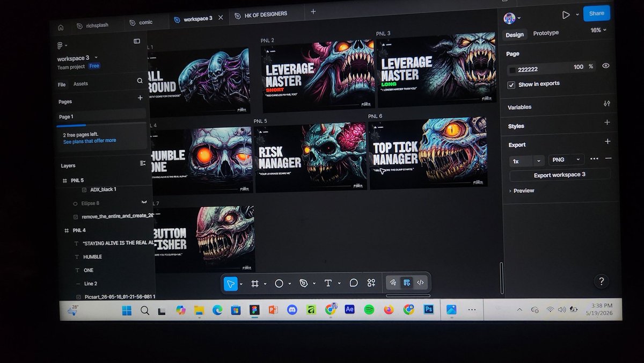Open the export scale 1x dropdown
The height and width of the screenshot is (363, 644).
(527, 161)
